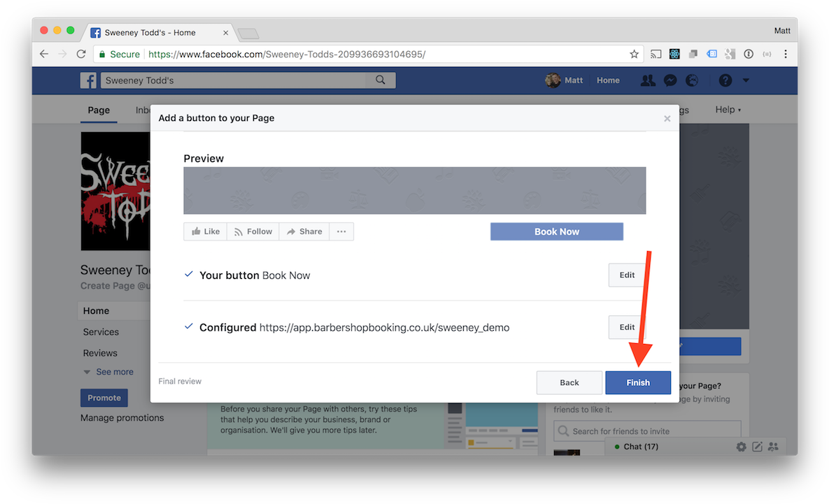Screen dimensions: 829x504
Task: Open the Messenger icon in header
Action: coord(670,80)
